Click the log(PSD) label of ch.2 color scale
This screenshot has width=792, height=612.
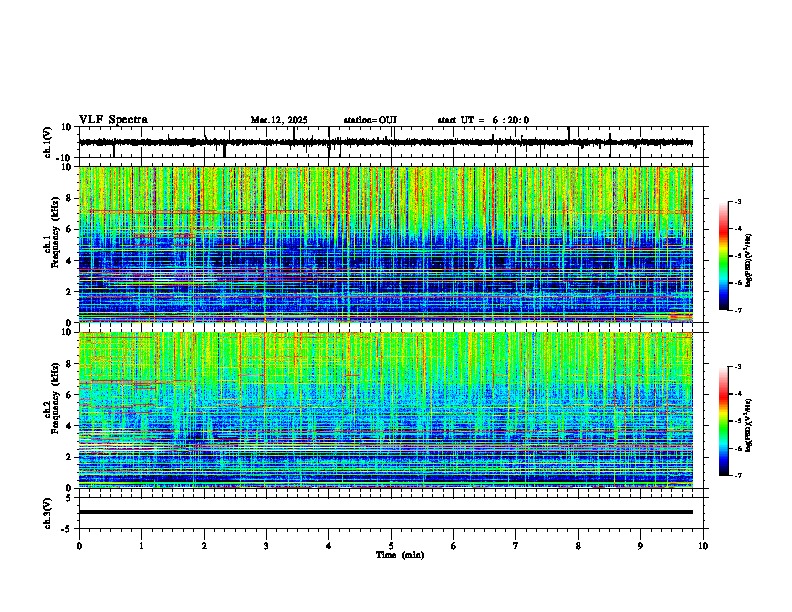click(x=749, y=425)
